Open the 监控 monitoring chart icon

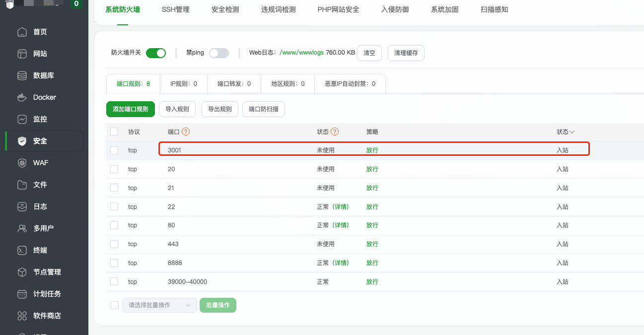[22, 119]
